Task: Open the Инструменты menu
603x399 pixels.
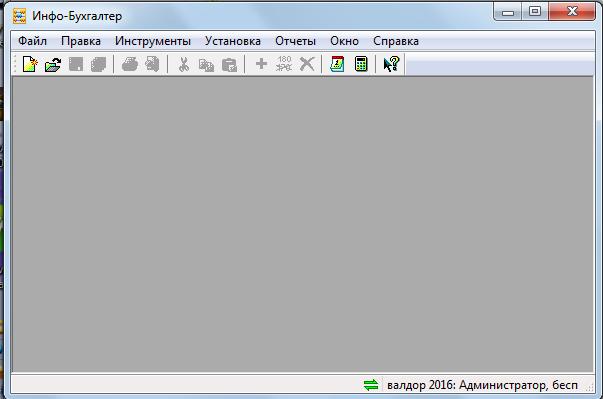Action: [x=153, y=41]
